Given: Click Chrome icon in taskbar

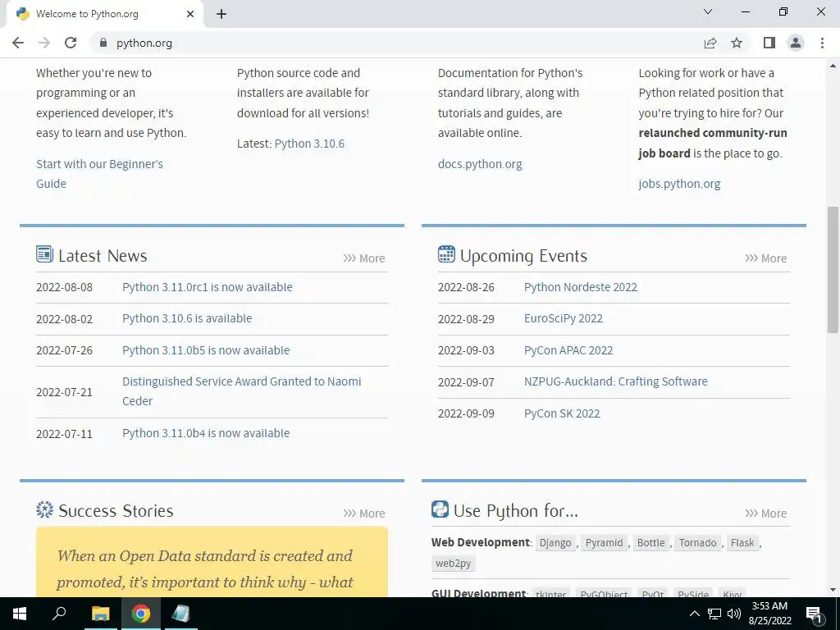Looking at the screenshot, I should pos(141,614).
